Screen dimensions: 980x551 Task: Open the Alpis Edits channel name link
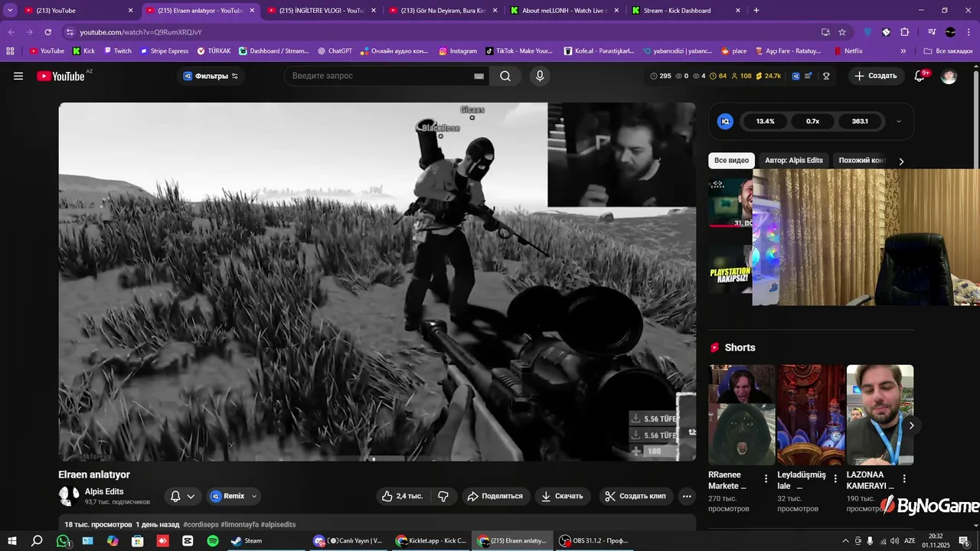pyautogui.click(x=104, y=491)
